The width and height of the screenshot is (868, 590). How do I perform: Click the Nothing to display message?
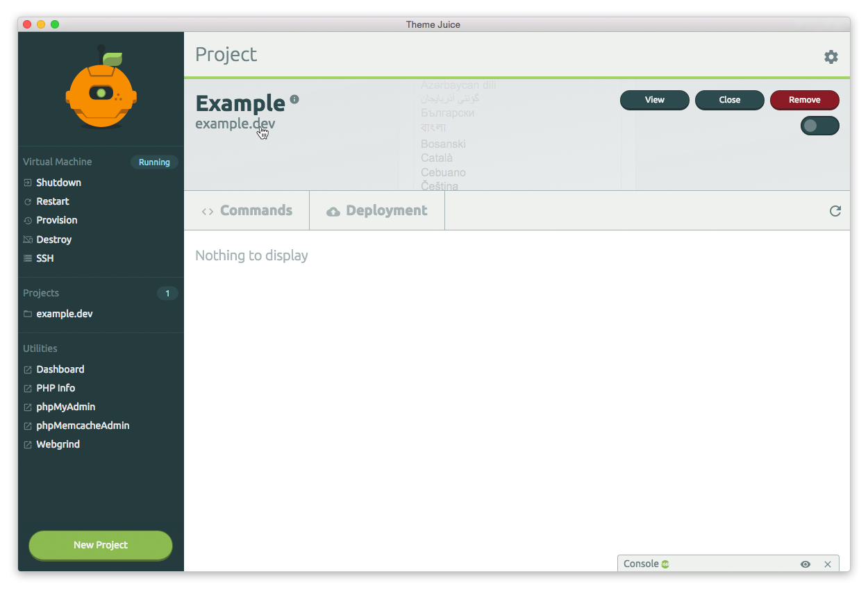[x=251, y=255]
